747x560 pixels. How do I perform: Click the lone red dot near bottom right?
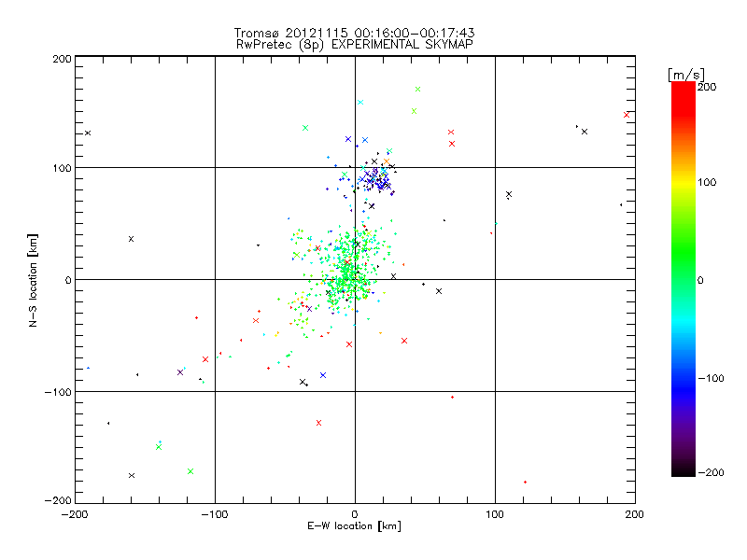coord(525,483)
